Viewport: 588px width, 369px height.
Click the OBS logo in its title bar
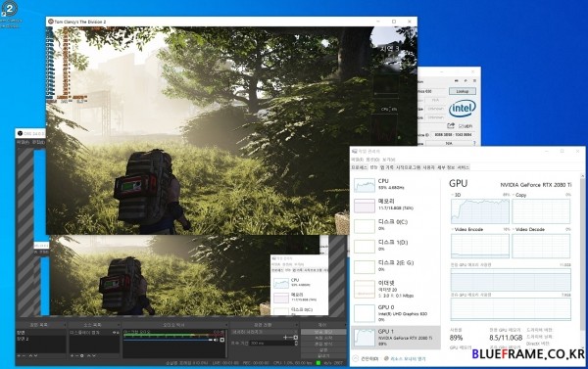pyautogui.click(x=21, y=133)
